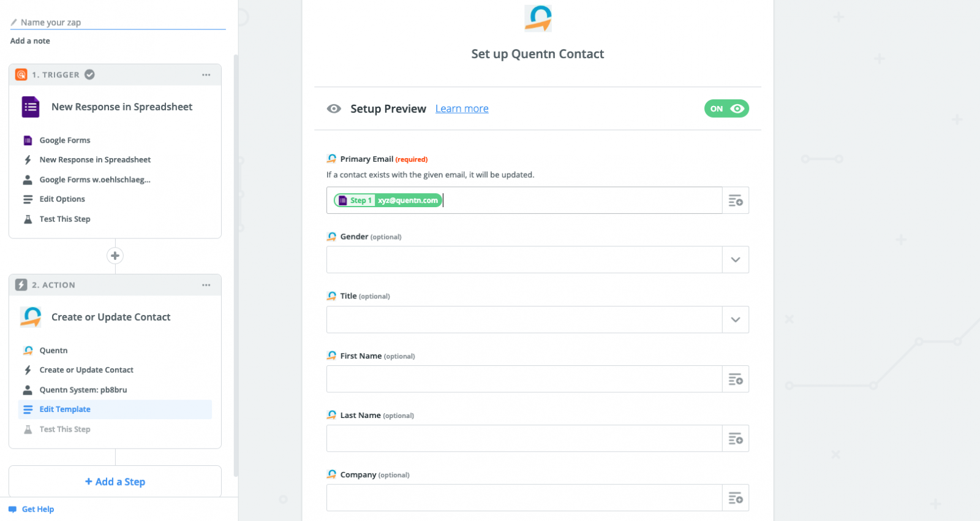Click the Add a Step button
Screen dimensions: 980x521
115,482
